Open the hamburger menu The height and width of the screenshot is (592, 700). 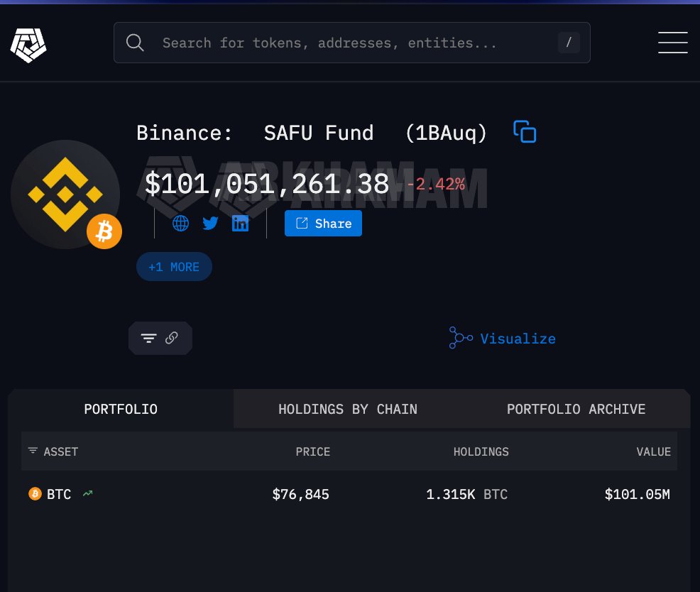(x=672, y=43)
